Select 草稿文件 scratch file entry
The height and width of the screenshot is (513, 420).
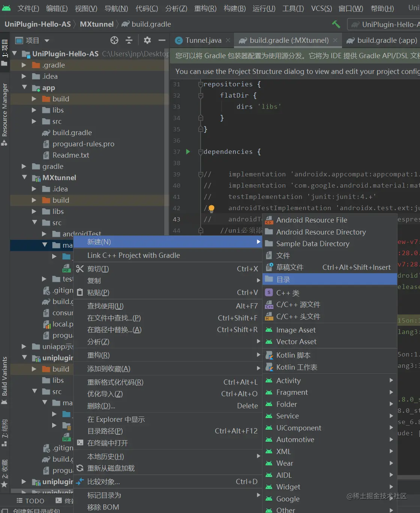point(330,267)
